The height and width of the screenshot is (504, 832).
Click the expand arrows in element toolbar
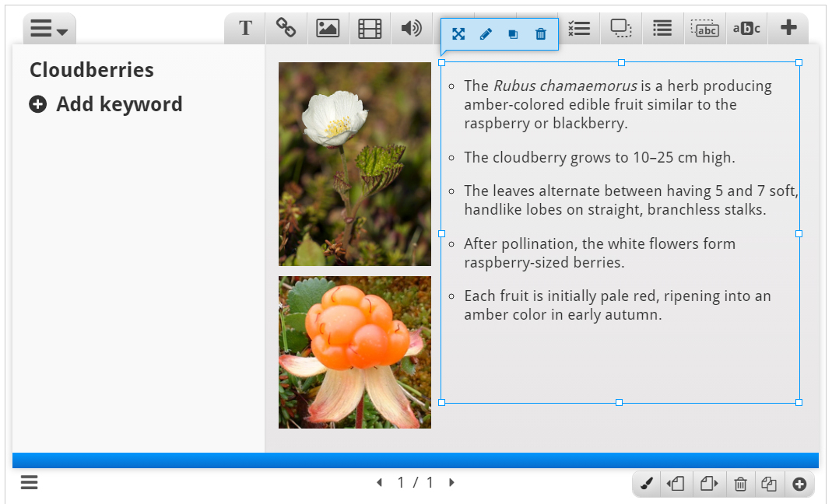(x=458, y=34)
